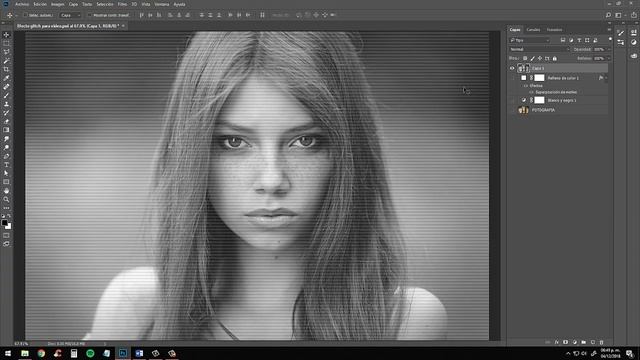
Task: Click the lock all layer icon
Action: 555,58
